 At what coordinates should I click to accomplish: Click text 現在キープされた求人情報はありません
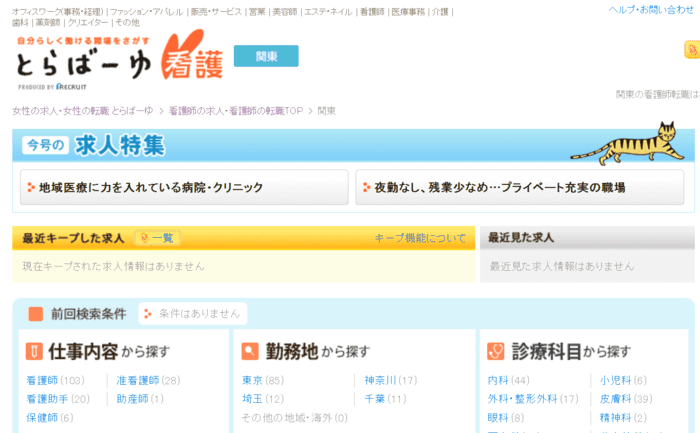tap(113, 266)
